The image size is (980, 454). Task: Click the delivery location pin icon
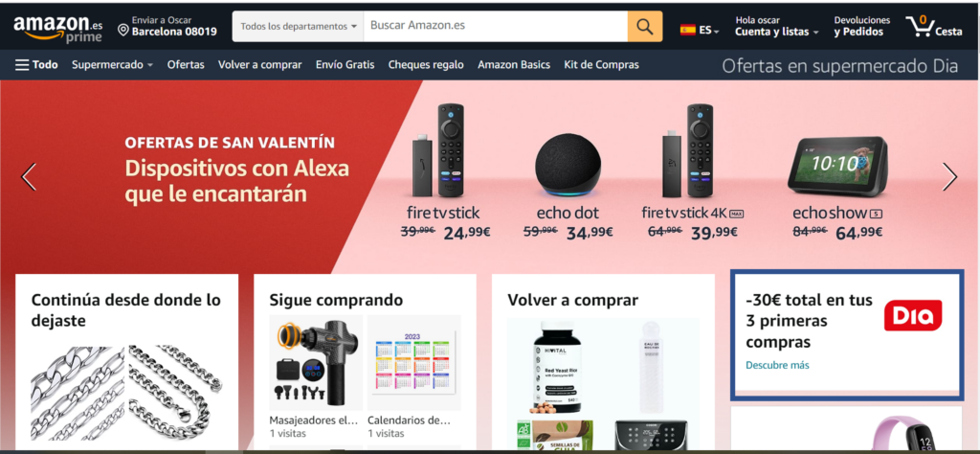[123, 30]
